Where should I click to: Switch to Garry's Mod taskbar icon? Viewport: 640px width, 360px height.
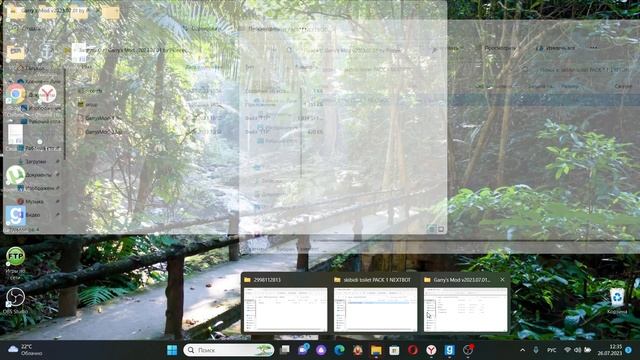449,350
